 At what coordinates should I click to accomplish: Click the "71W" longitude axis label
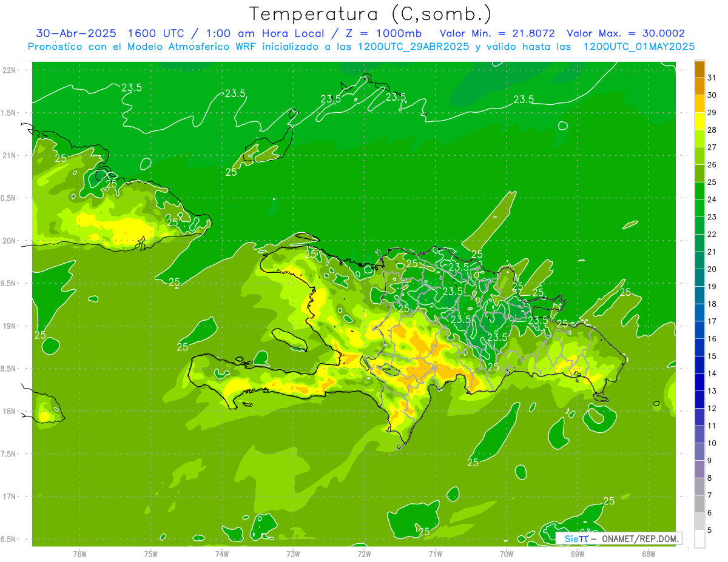435,554
